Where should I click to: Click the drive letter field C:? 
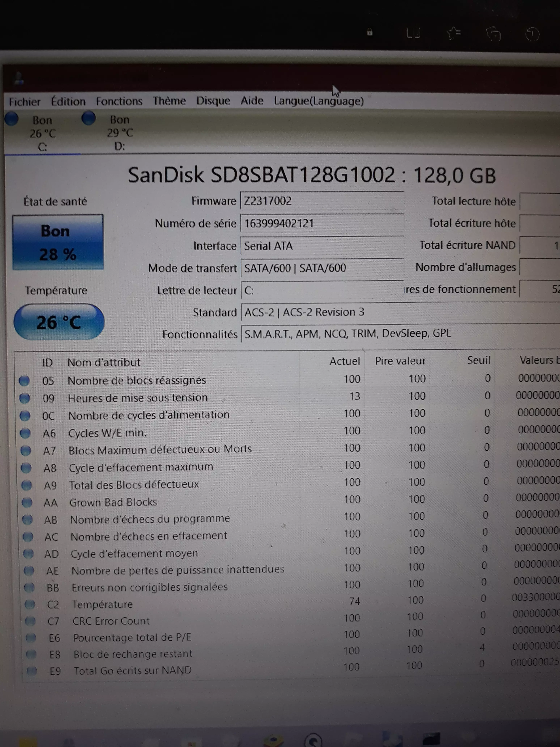pyautogui.click(x=322, y=290)
